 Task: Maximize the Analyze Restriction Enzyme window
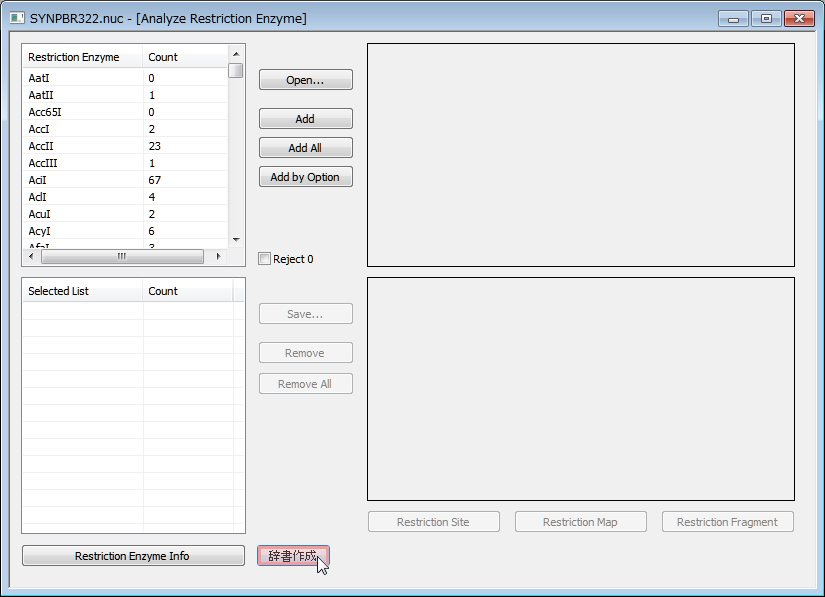[x=766, y=18]
